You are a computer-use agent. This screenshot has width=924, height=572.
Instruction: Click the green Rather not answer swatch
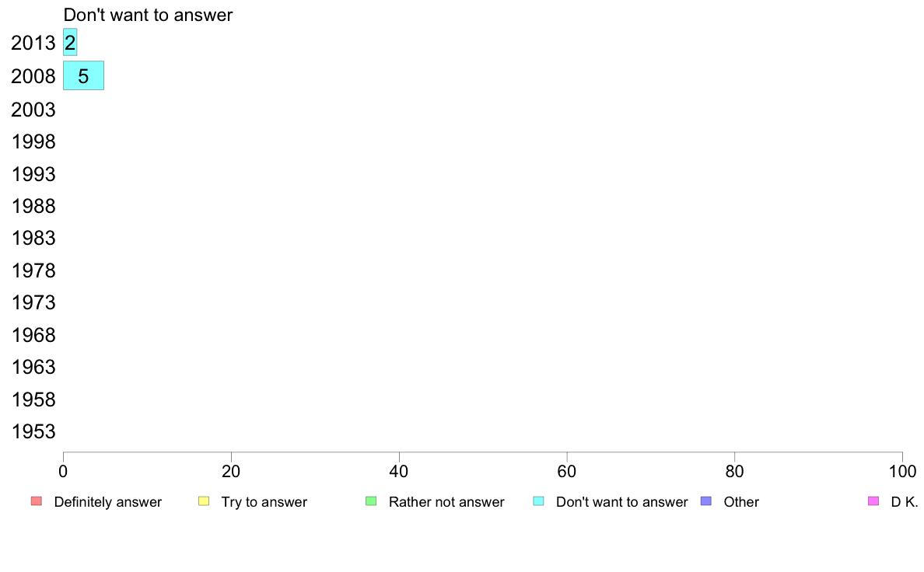(371, 501)
